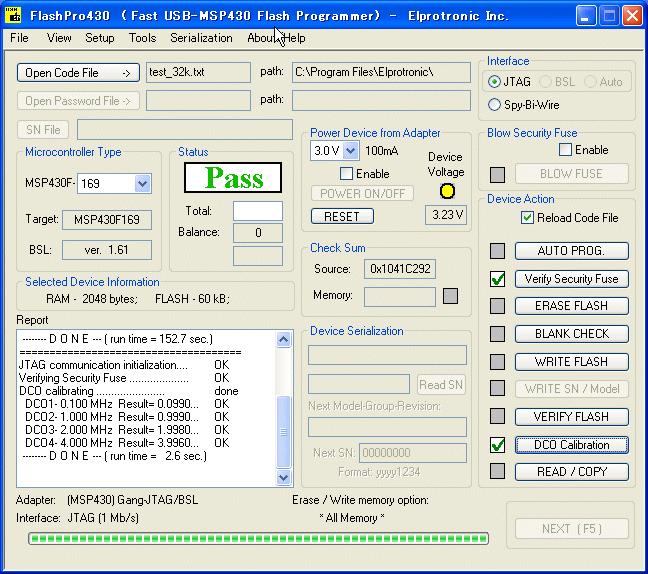Click the Report scrollbar down arrow
Viewport: 648px width, 574px height.
pyautogui.click(x=283, y=479)
